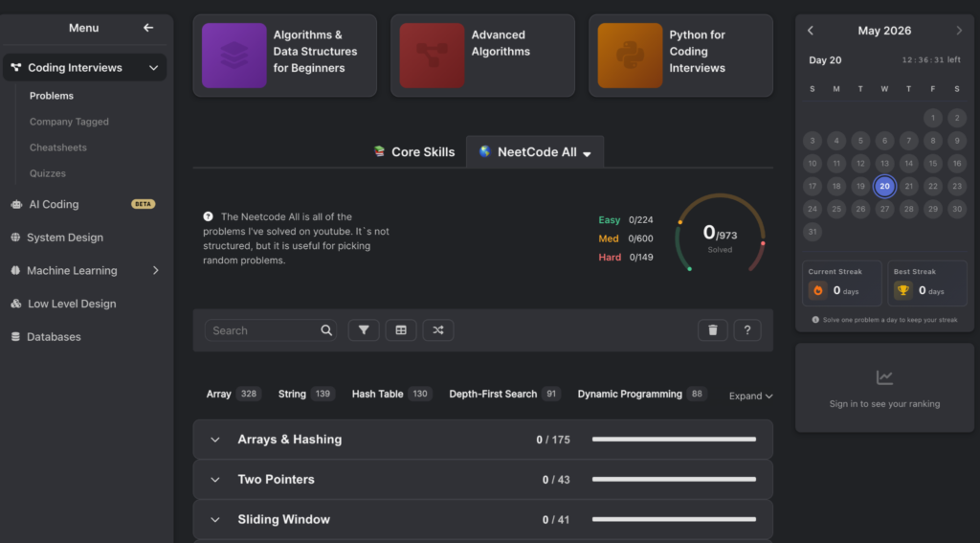Select day 20 in the calendar
The image size is (980, 543).
click(x=884, y=187)
